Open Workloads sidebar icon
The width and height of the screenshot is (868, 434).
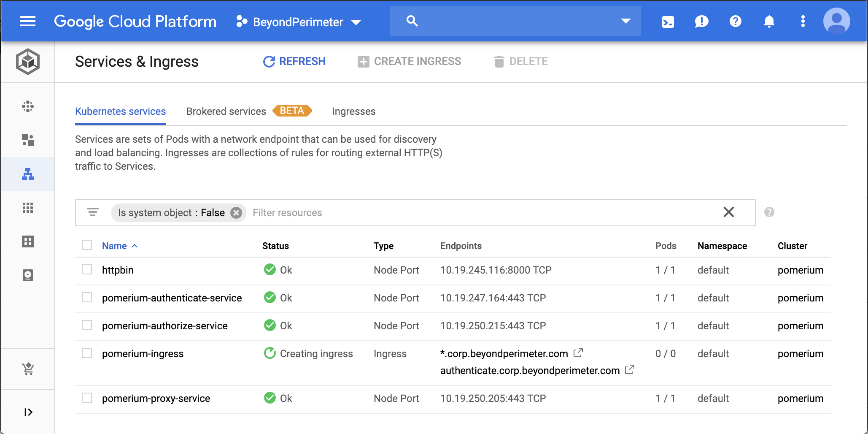(28, 140)
